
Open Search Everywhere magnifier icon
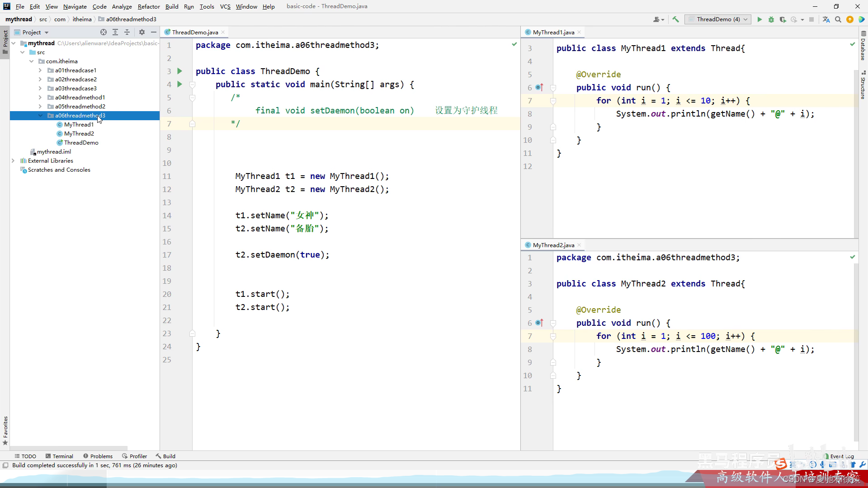click(x=838, y=19)
